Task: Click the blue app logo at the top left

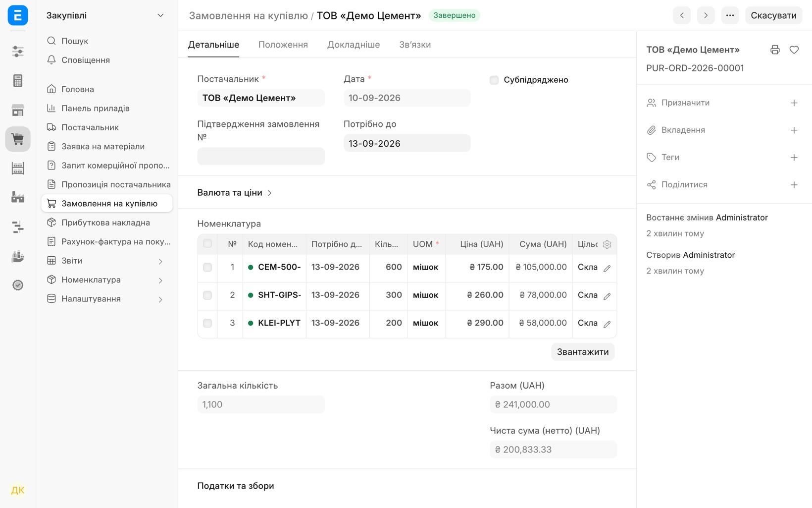Action: (18, 15)
